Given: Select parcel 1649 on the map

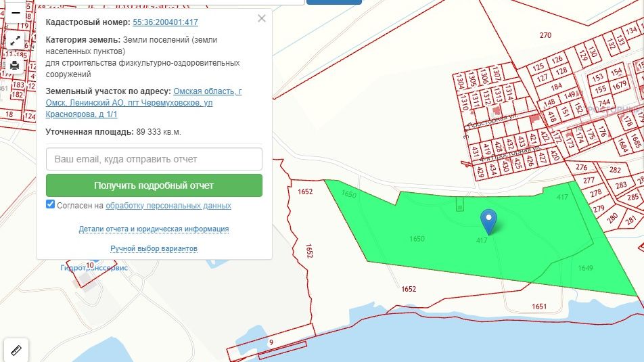Looking at the screenshot, I should (585, 269).
